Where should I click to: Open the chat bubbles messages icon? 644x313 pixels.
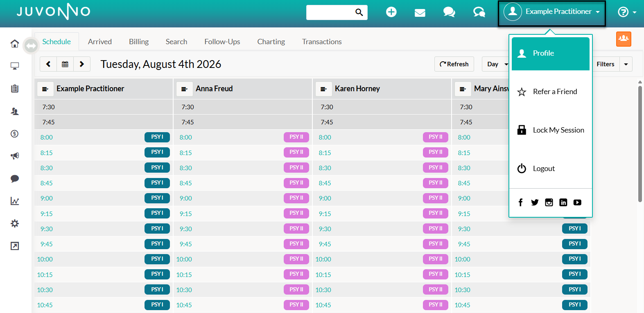tap(449, 12)
